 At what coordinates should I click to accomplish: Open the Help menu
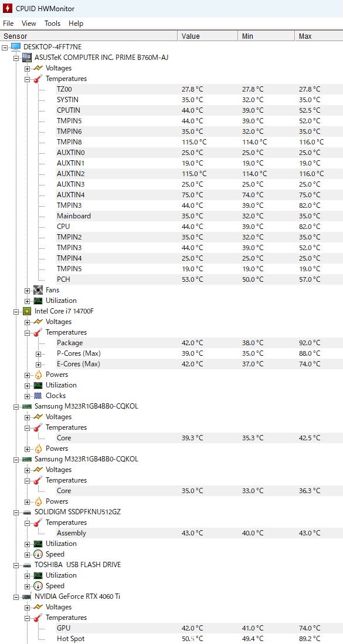click(x=76, y=23)
